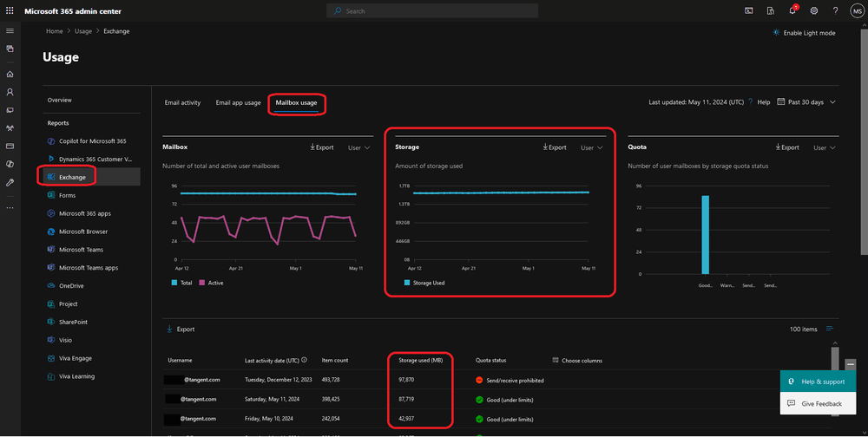Viewport: 868px width, 437px height.
Task: Click the notifications bell icon
Action: [792, 10]
